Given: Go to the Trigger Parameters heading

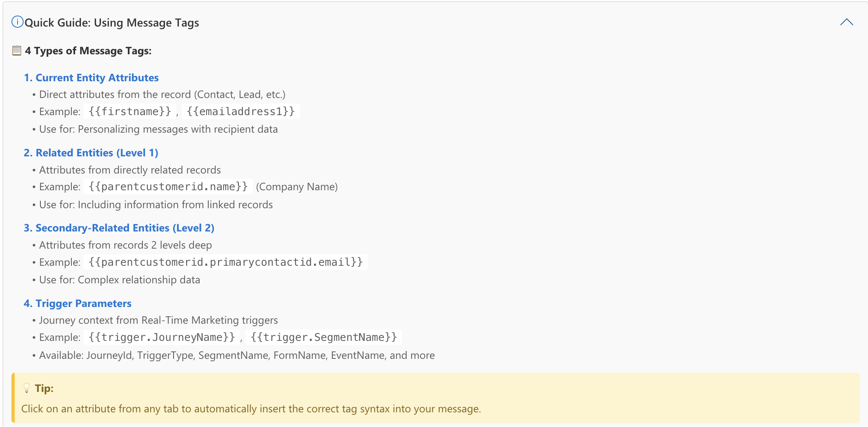Looking at the screenshot, I should point(78,303).
